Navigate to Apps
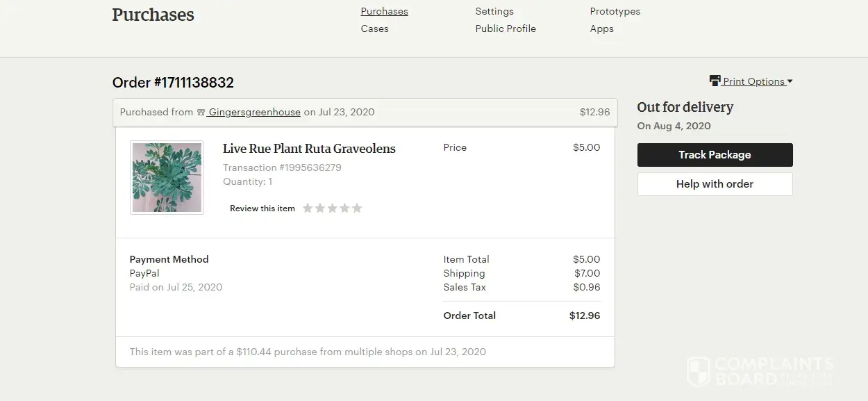Screen dimensions: 868x401 pos(601,28)
